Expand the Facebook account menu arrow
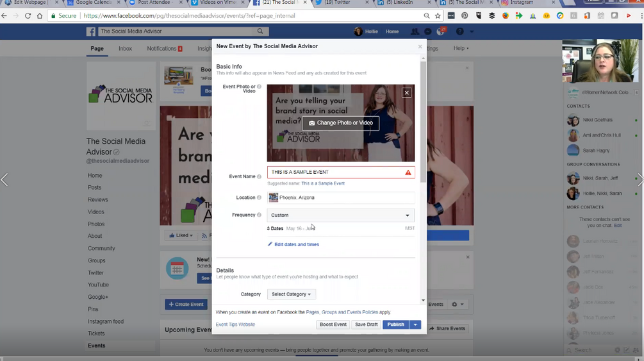This screenshot has width=644, height=361. click(x=472, y=31)
